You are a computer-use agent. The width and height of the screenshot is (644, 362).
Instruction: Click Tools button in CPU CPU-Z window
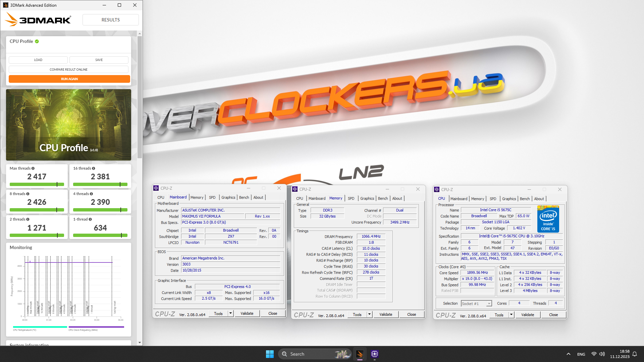tap(499, 315)
